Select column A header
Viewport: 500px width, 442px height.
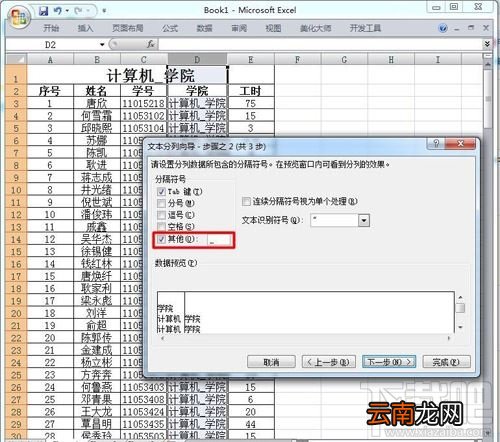coord(50,60)
